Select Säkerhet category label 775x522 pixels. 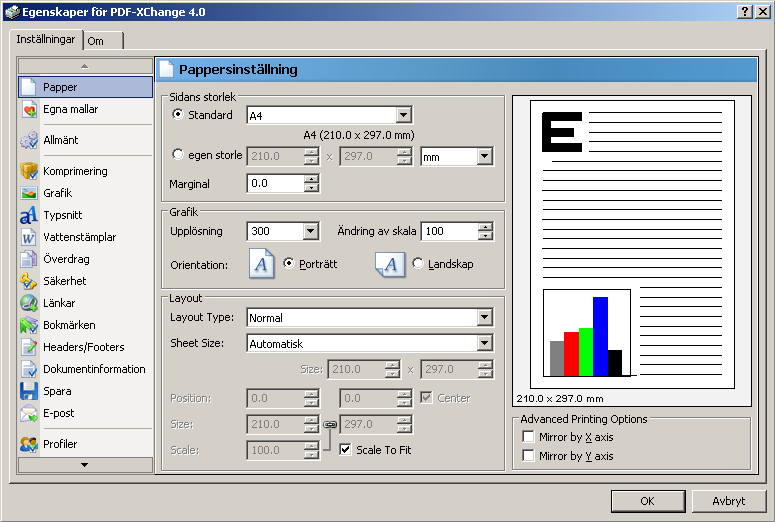click(65, 281)
